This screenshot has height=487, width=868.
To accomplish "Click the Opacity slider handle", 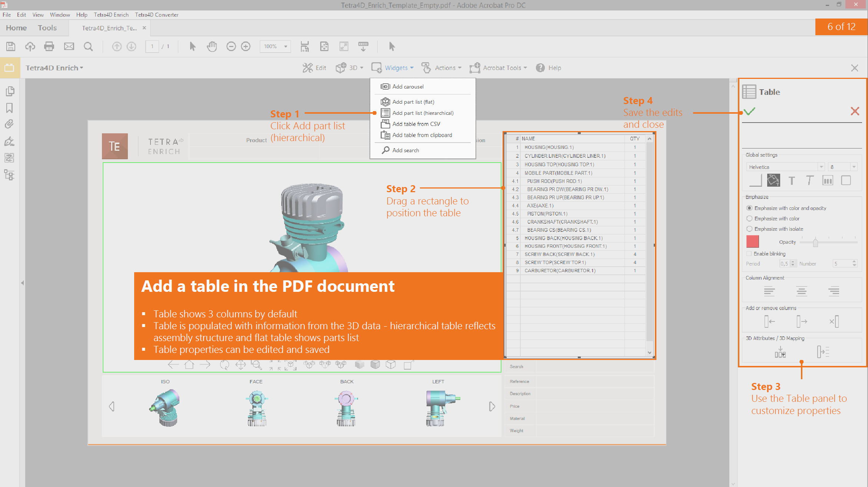I will click(x=815, y=243).
